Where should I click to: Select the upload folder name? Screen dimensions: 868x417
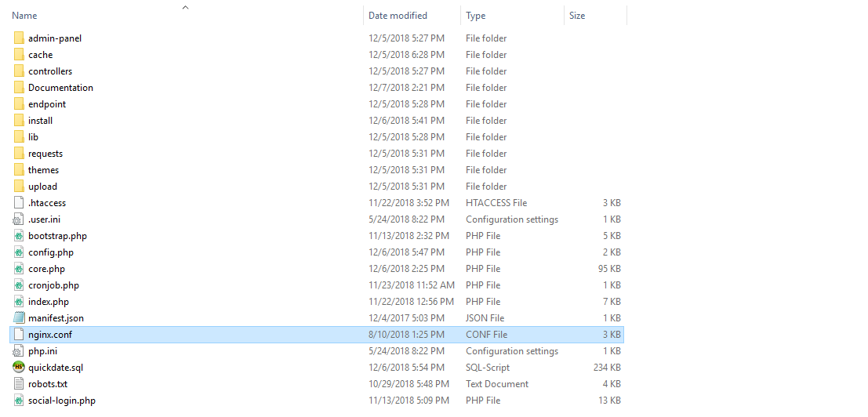(42, 187)
